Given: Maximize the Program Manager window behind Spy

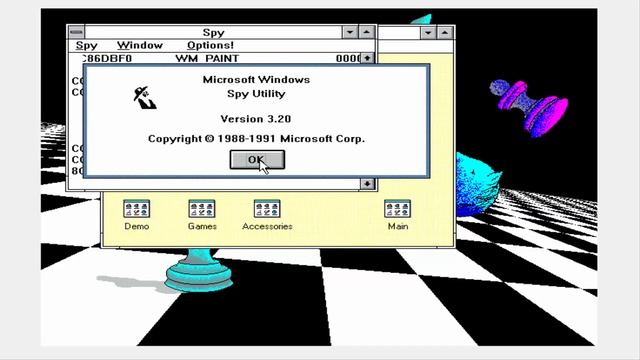Looking at the screenshot, I should point(445,32).
